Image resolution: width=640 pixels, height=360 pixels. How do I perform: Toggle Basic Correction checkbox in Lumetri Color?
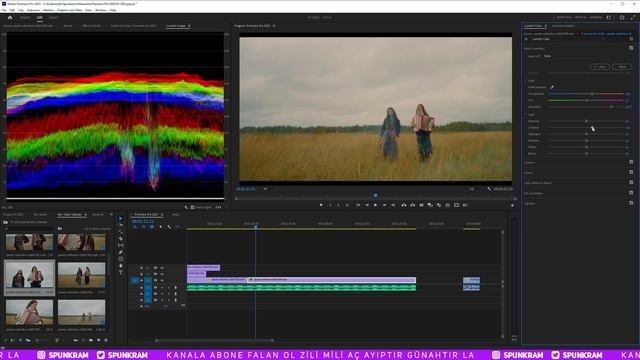click(631, 48)
